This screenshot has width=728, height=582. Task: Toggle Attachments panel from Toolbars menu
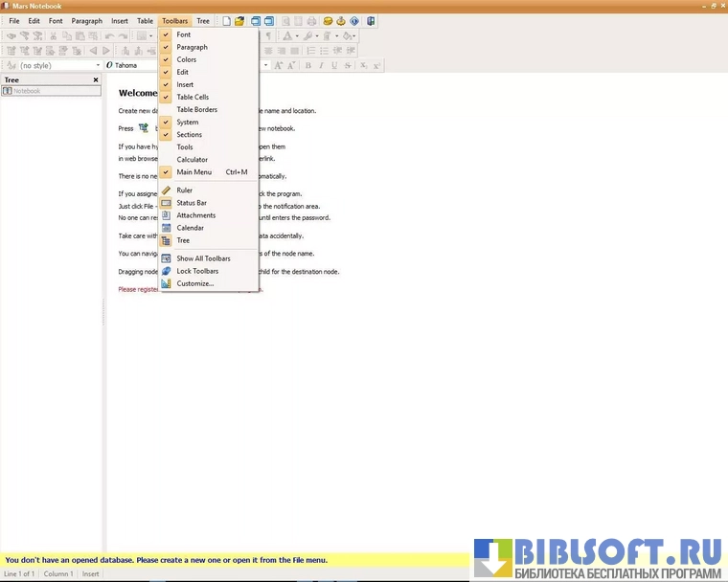pyautogui.click(x=195, y=215)
